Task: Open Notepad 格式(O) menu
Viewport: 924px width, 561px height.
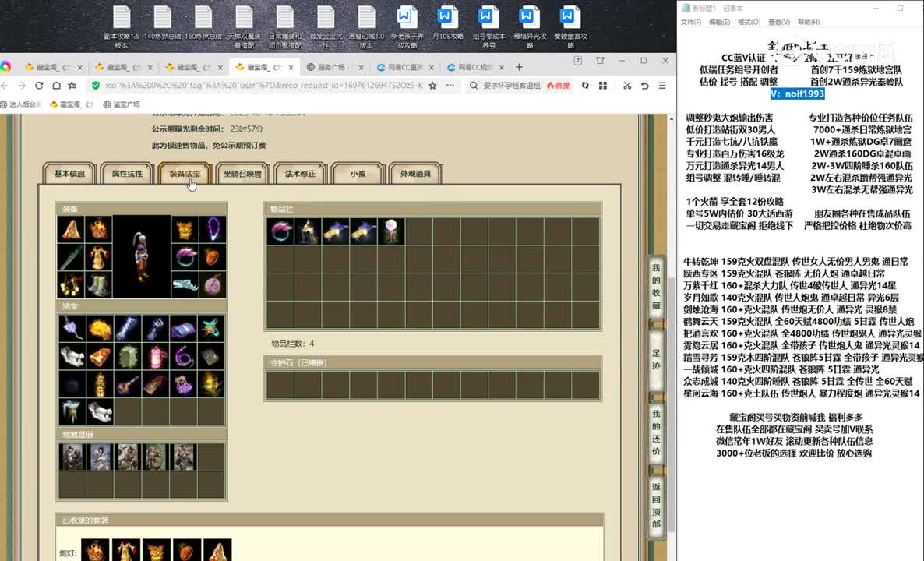Action: tap(749, 22)
